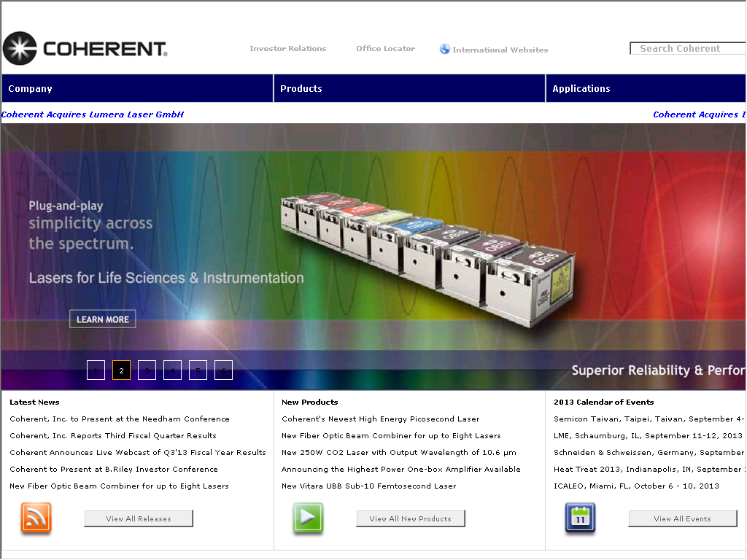The height and width of the screenshot is (560, 747).
Task: Open 'New Vitara UBB Sub-10 Femtosecond Laser'
Action: pyautogui.click(x=368, y=486)
